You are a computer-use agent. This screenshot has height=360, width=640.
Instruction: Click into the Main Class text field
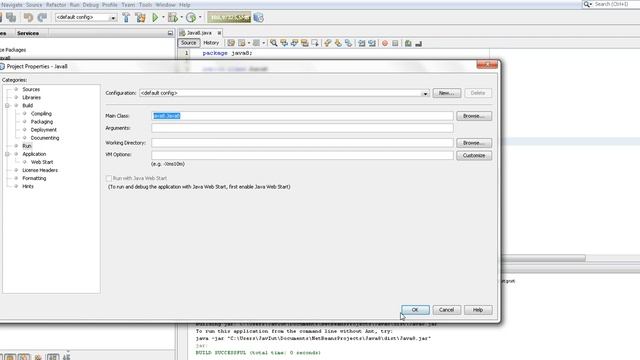(302, 116)
